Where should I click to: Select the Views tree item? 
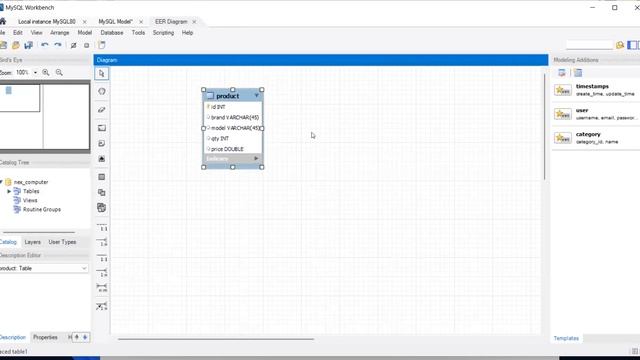(30, 200)
